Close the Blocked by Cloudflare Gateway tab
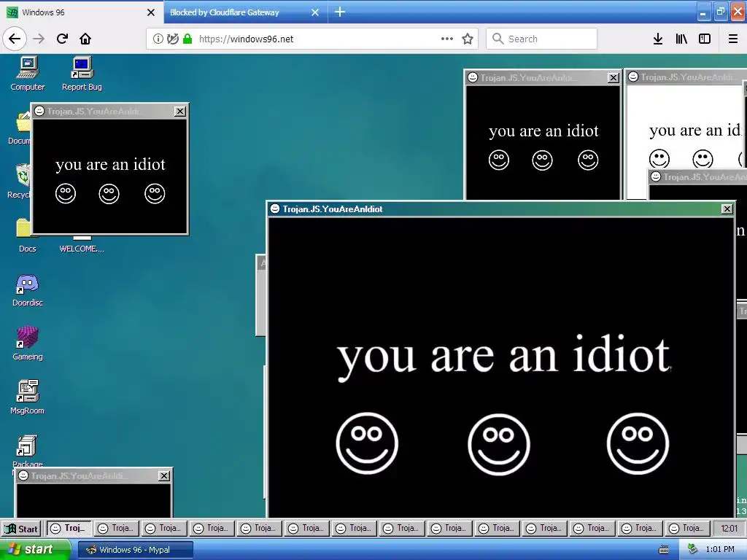Viewport: 747px width, 560px height. (x=315, y=12)
